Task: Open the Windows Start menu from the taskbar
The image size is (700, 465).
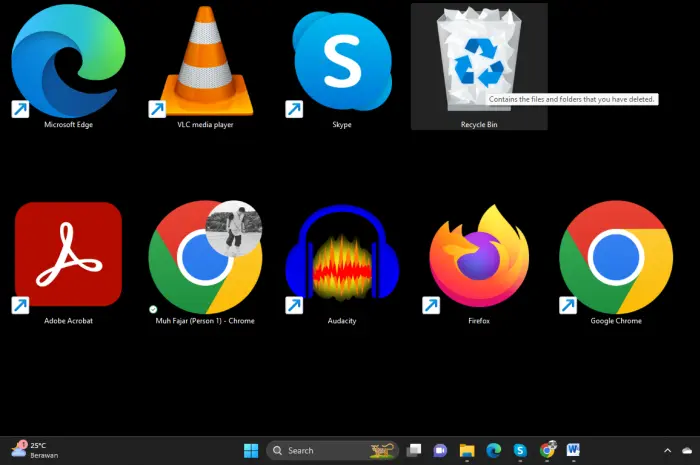Action: 251,451
